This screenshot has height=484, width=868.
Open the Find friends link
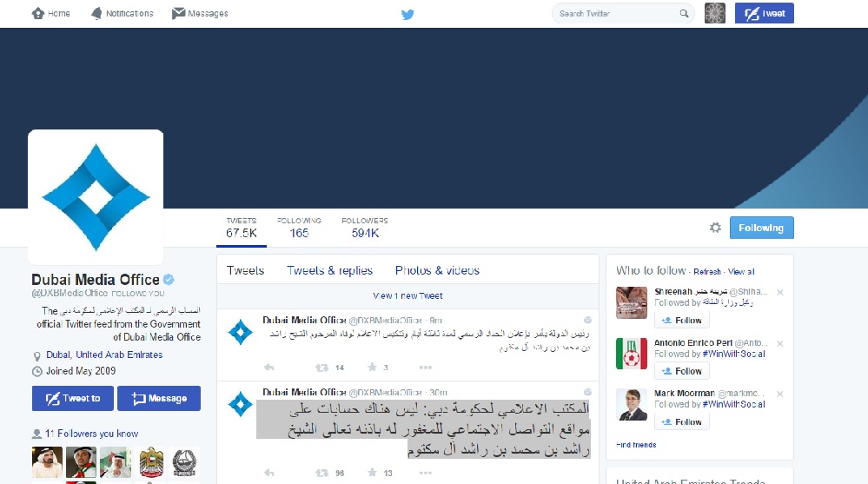tap(636, 445)
